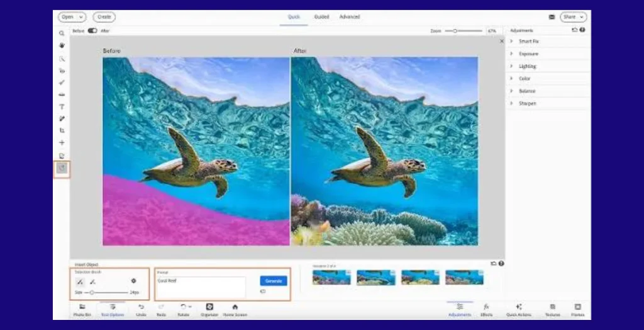Select the Spot Healing Brush tool

click(x=62, y=118)
